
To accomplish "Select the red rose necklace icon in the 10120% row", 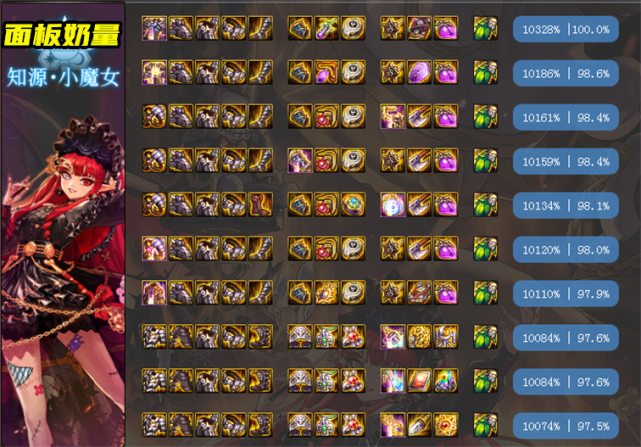I will [x=327, y=249].
